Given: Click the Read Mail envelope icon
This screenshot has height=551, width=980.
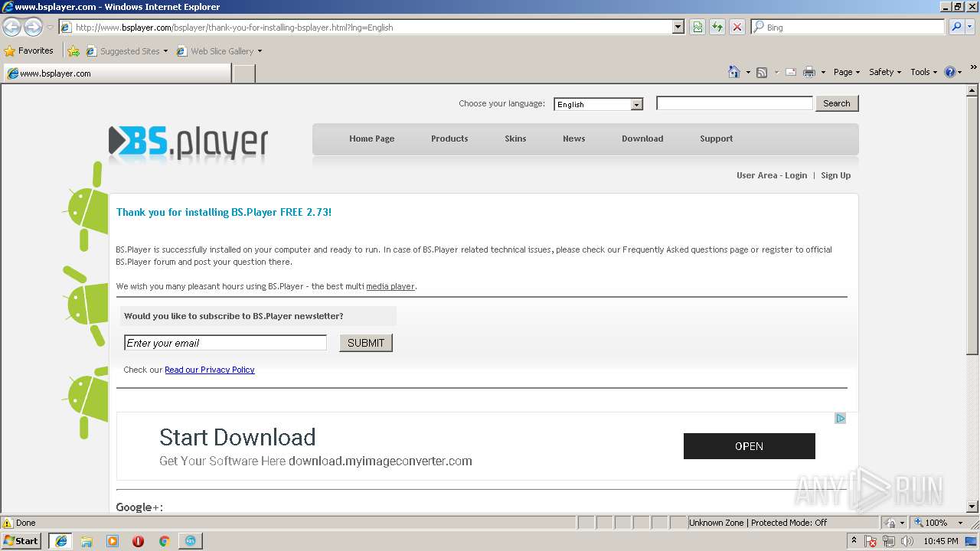Looking at the screenshot, I should 791,72.
